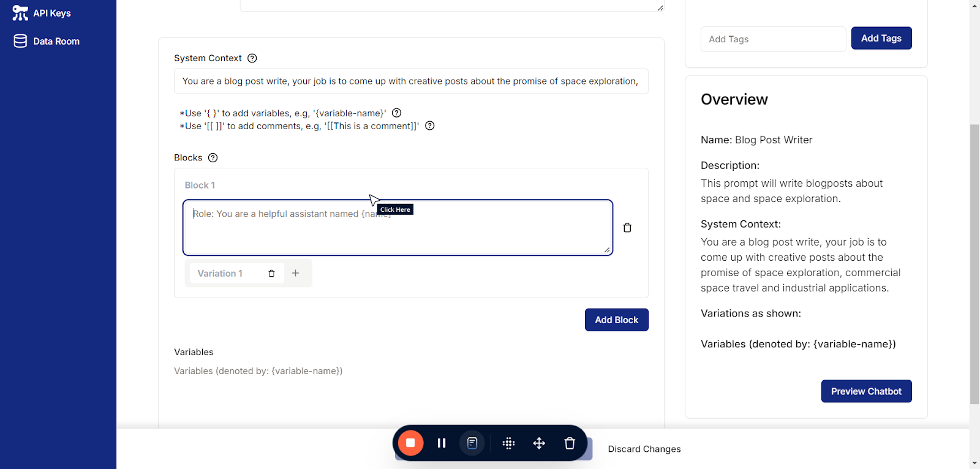The height and width of the screenshot is (469, 980).
Task: Click the API Keys sidebar icon
Action: pos(20,13)
